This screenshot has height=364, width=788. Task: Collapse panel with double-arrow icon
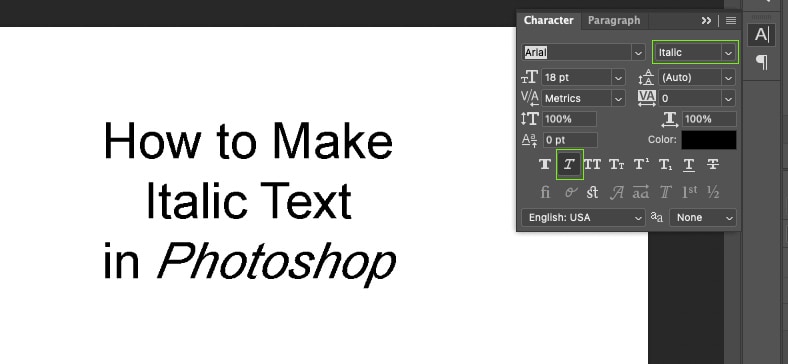706,21
